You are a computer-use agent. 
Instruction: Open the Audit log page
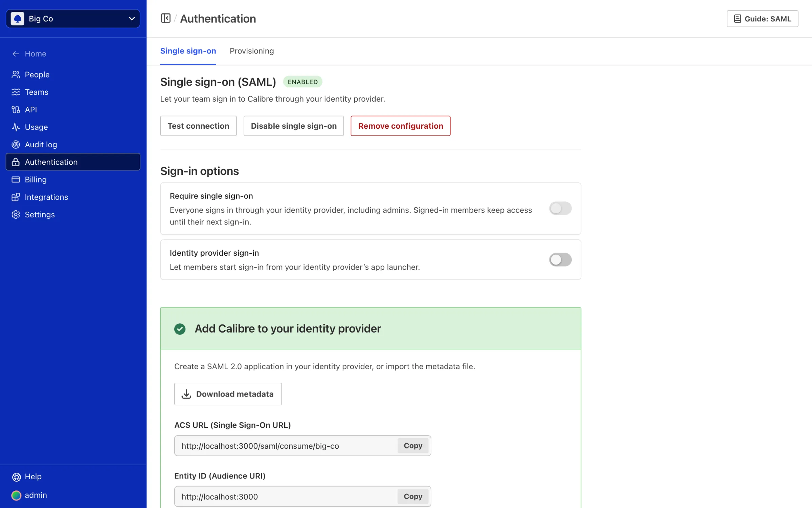[73, 145]
